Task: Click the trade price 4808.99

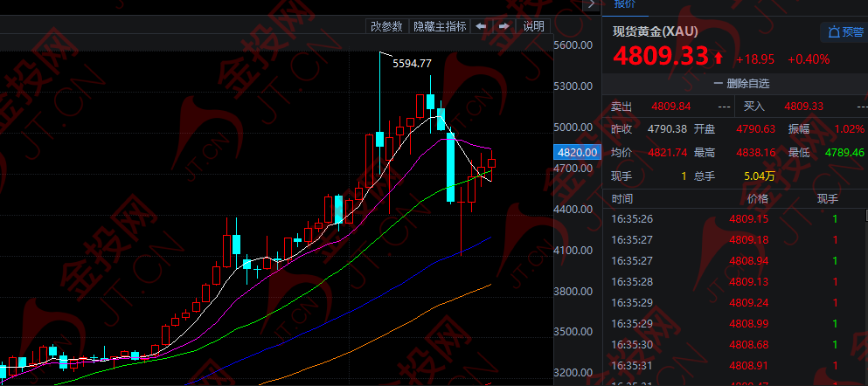Action: click(x=749, y=324)
